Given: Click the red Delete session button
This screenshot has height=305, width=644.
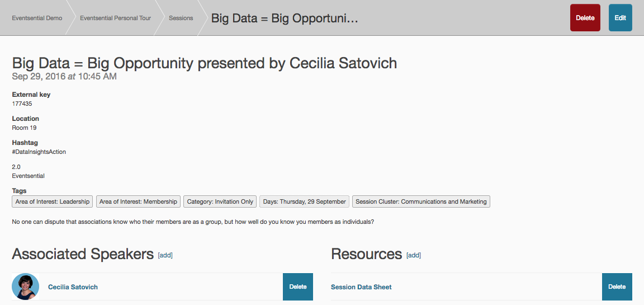Looking at the screenshot, I should (x=585, y=18).
